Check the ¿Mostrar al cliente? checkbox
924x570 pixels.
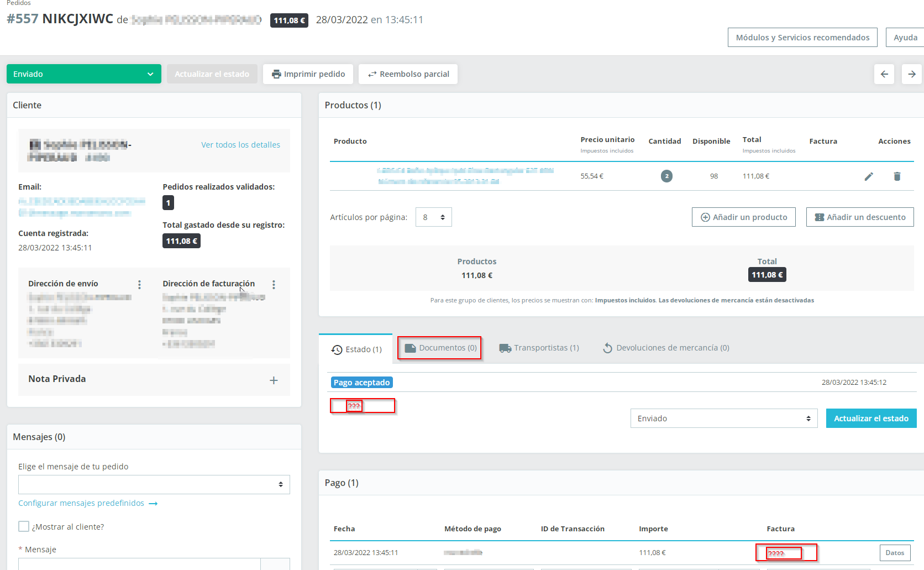[x=24, y=526]
